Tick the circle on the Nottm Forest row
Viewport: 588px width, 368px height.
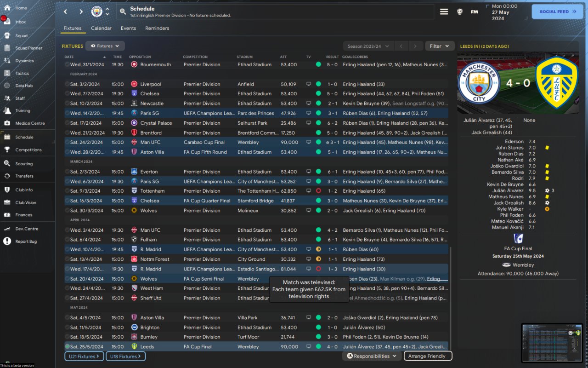68,259
